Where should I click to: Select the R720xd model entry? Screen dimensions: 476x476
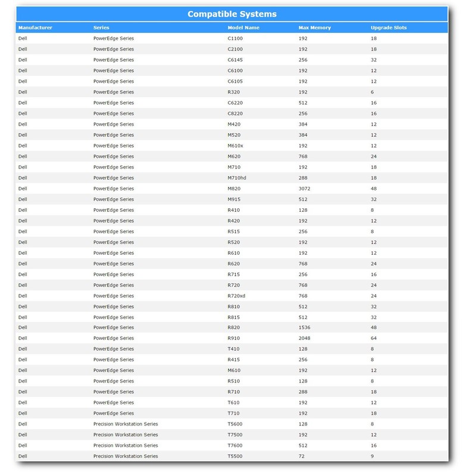pyautogui.click(x=236, y=296)
